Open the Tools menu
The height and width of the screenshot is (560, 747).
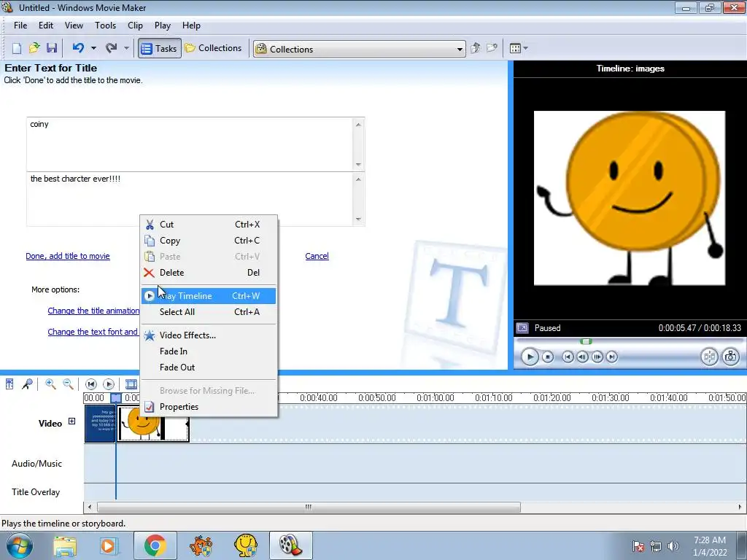coord(105,26)
